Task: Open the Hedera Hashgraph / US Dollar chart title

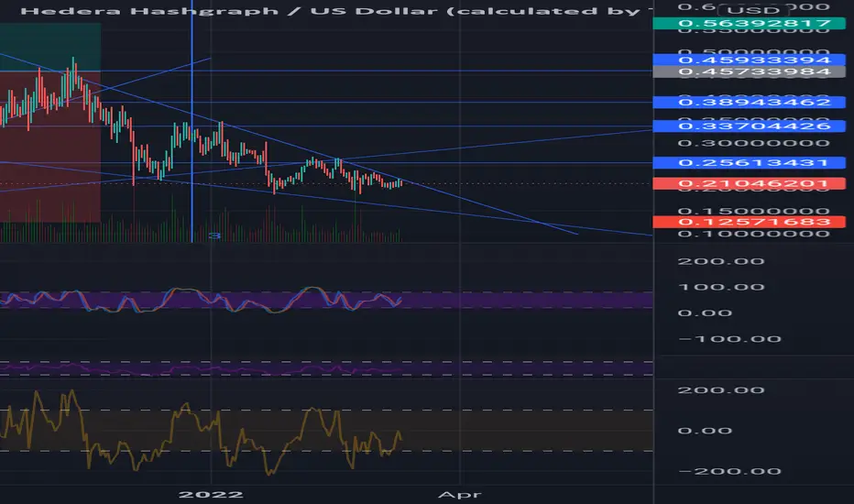Action: (338, 10)
